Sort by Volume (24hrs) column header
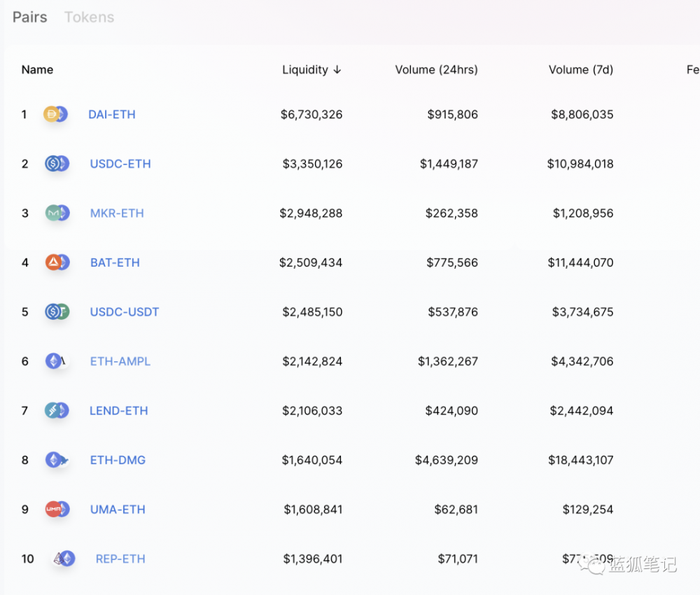Screen dimensions: 700x595 436,70
